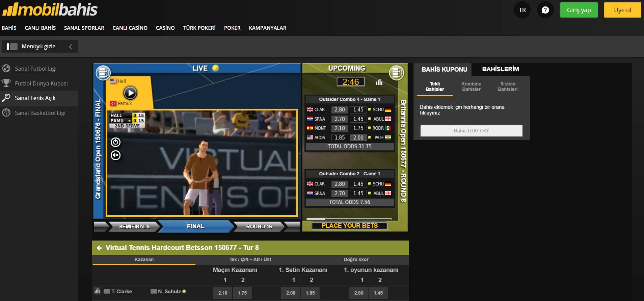
Task: Select the Kazanan market tab
Action: point(144,259)
